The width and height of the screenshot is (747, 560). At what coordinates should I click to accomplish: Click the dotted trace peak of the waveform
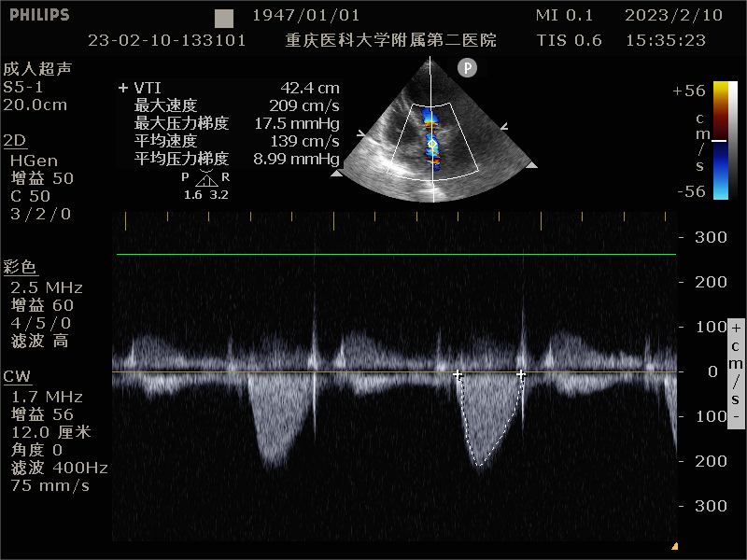(480, 464)
